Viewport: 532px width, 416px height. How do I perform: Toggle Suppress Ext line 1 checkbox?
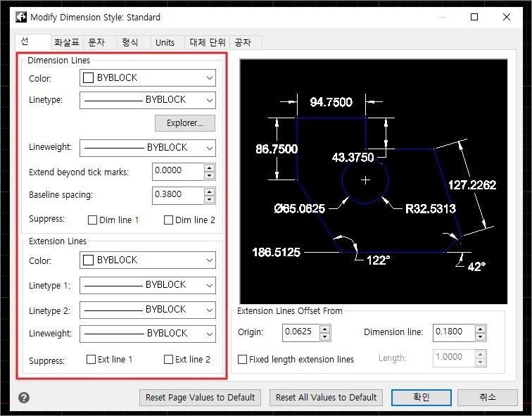[91, 359]
